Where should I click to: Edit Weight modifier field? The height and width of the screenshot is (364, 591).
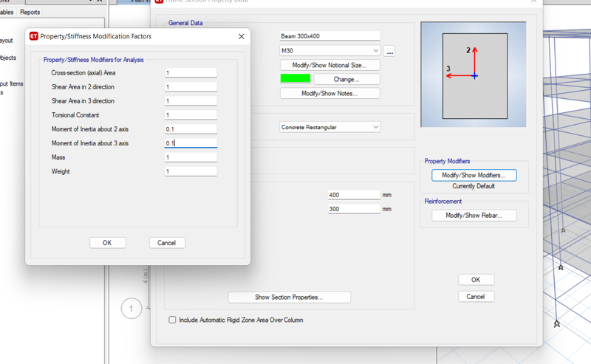pyautogui.click(x=191, y=171)
